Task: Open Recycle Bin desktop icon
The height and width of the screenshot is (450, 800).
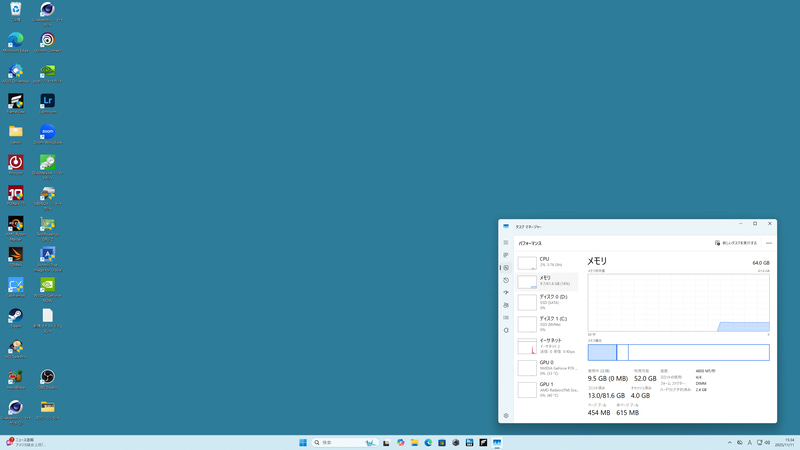Action: [x=16, y=12]
